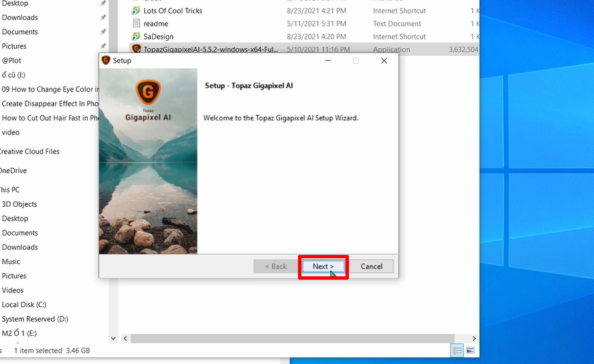The image size is (594, 364).
Task: Open M2 Ổ 1 (E:) drive
Action: point(19,334)
